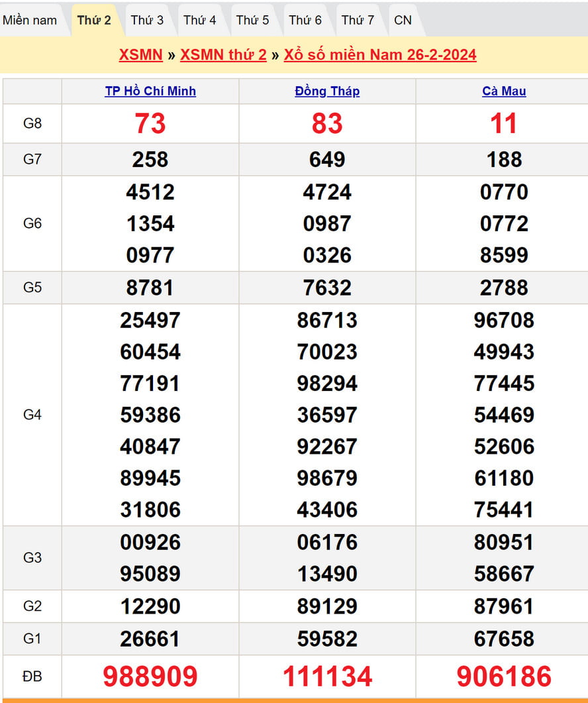Go to the Thứ 6 tab

click(x=305, y=20)
